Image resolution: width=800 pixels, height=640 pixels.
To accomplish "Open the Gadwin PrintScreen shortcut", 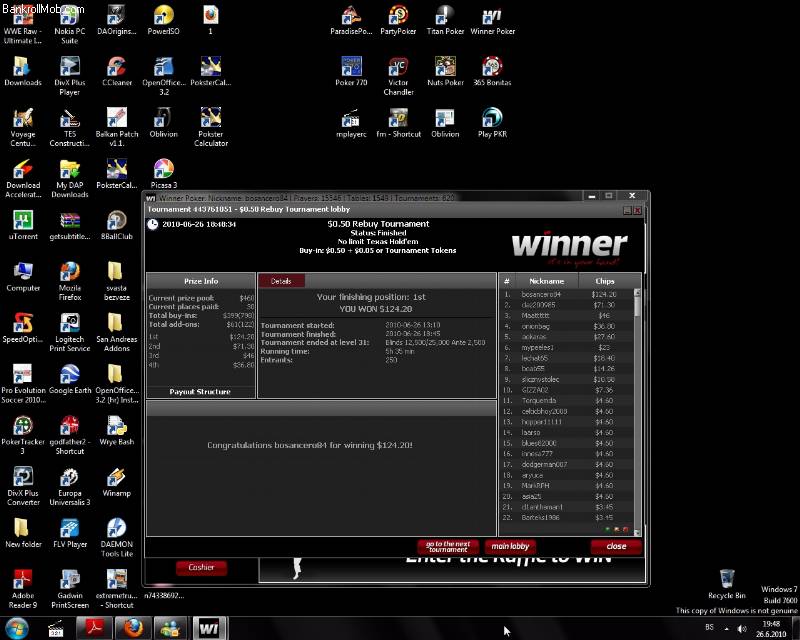I will pyautogui.click(x=69, y=589).
